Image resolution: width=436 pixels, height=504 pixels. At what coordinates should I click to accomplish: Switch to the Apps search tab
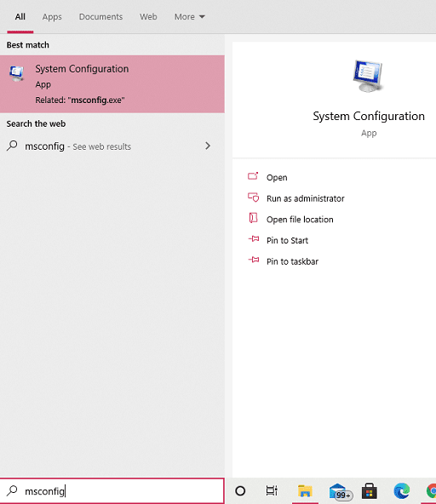coord(52,17)
